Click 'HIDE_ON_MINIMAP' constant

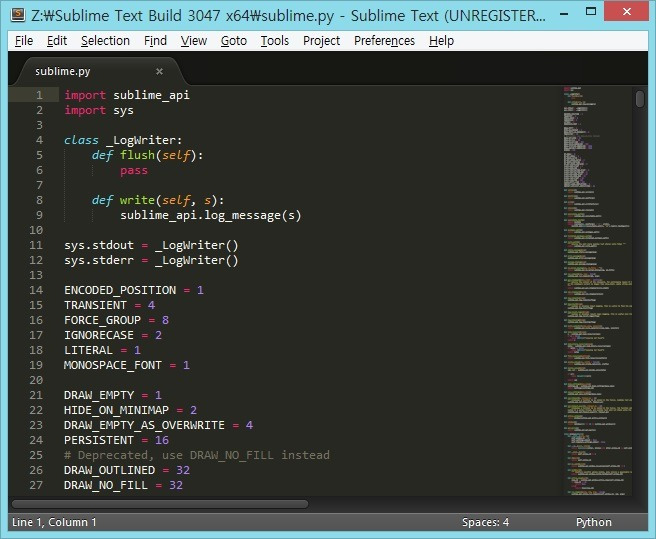pyautogui.click(x=116, y=410)
